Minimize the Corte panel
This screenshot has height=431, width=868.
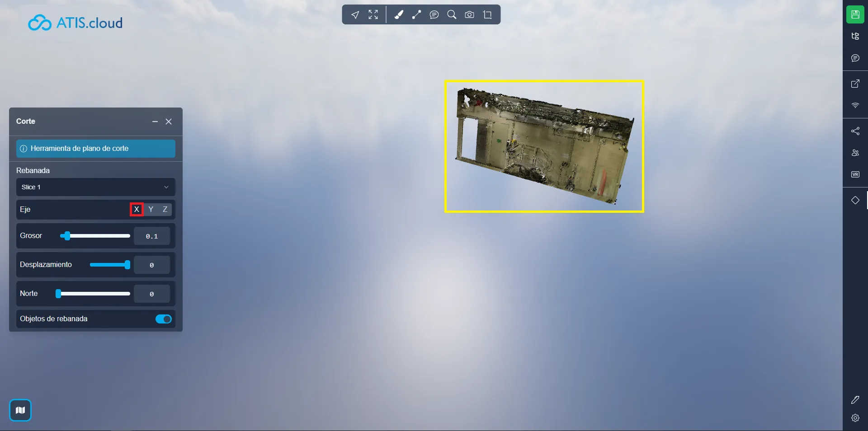click(155, 122)
